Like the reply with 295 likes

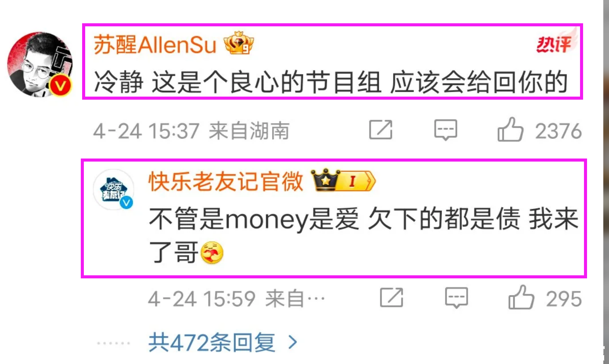point(521,298)
